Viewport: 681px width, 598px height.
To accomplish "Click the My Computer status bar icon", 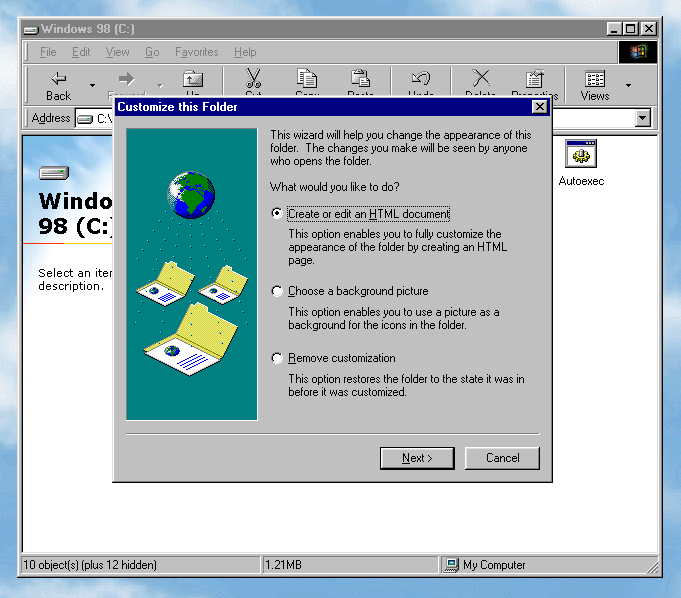I will point(452,565).
